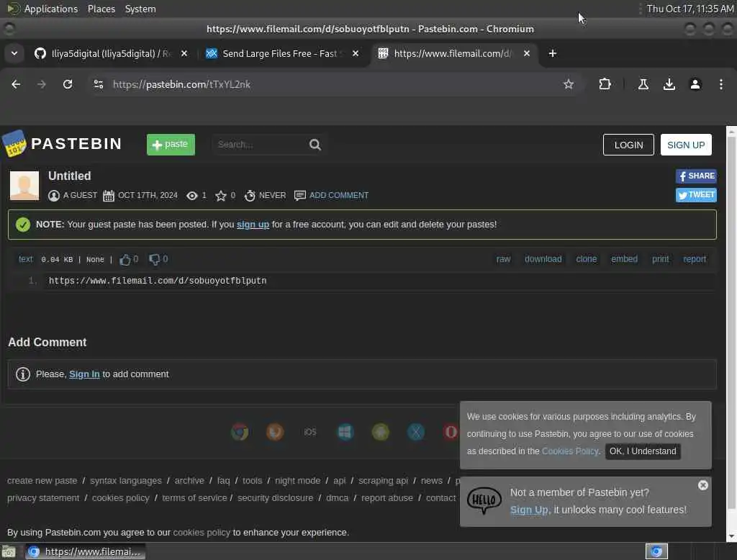The width and height of the screenshot is (737, 560).
Task: Download the paste
Action: pyautogui.click(x=543, y=259)
